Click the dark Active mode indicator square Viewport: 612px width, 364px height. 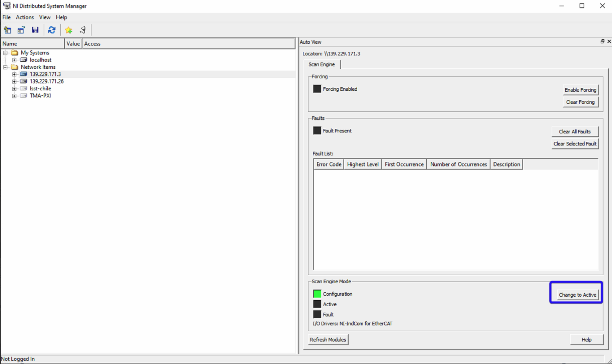(317, 304)
